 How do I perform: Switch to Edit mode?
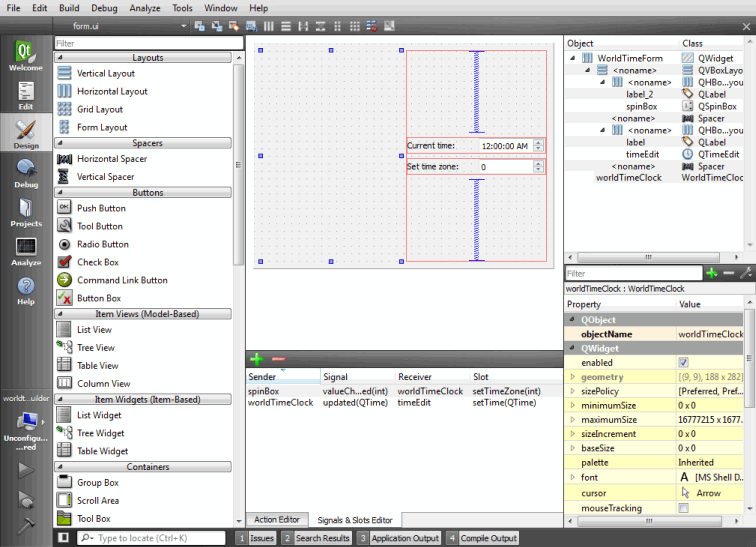point(26,94)
